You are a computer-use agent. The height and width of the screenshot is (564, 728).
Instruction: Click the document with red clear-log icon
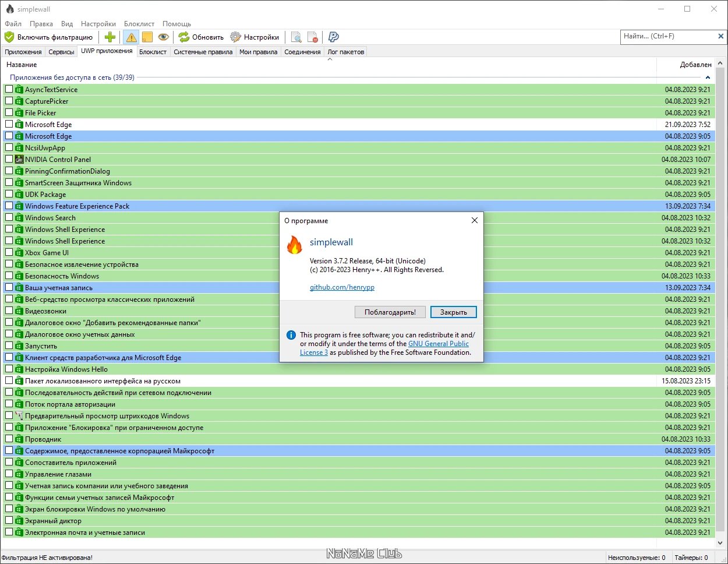point(313,37)
